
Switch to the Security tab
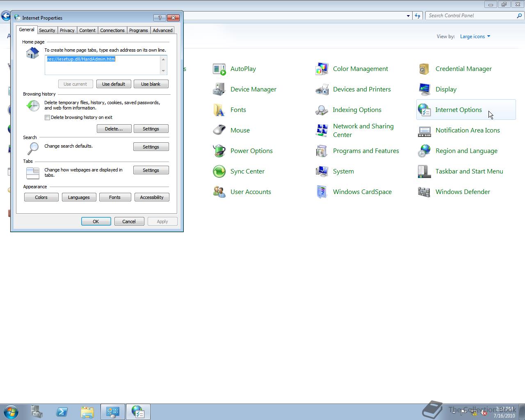coord(47,30)
